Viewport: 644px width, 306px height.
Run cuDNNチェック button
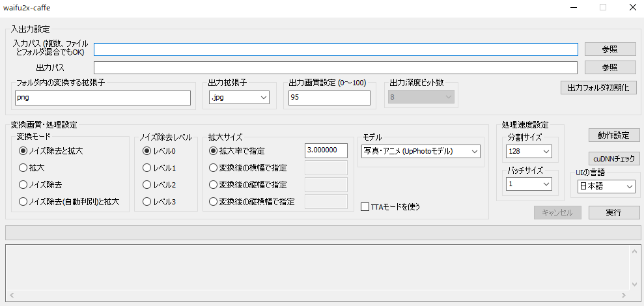(x=613, y=159)
